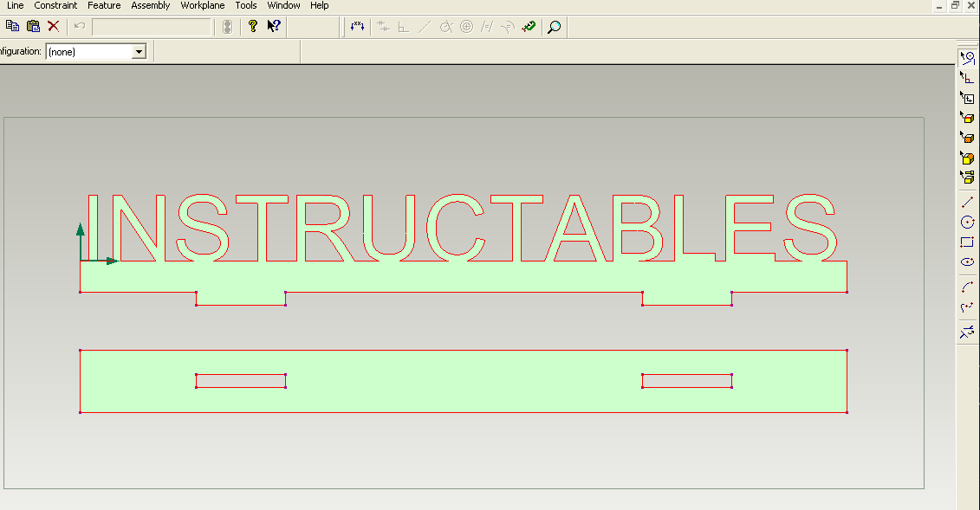Select the Spline sketch tool
The image size is (980, 510).
pyautogui.click(x=968, y=307)
